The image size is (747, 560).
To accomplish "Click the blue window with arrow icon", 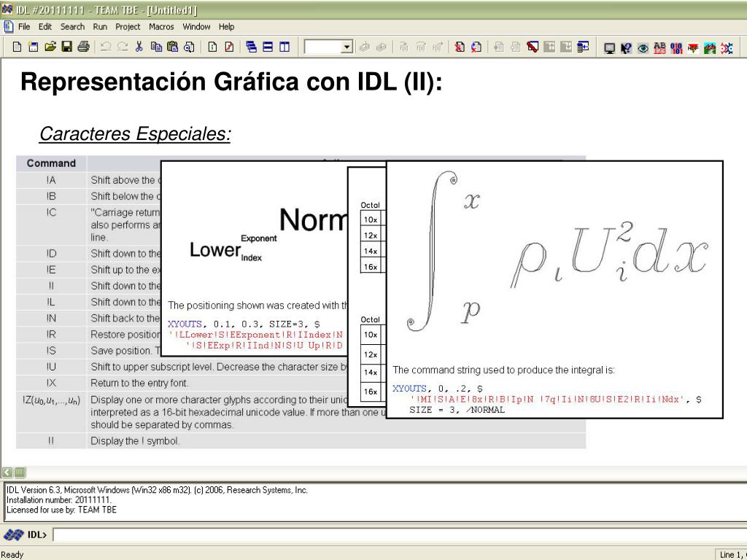I will click(583, 47).
